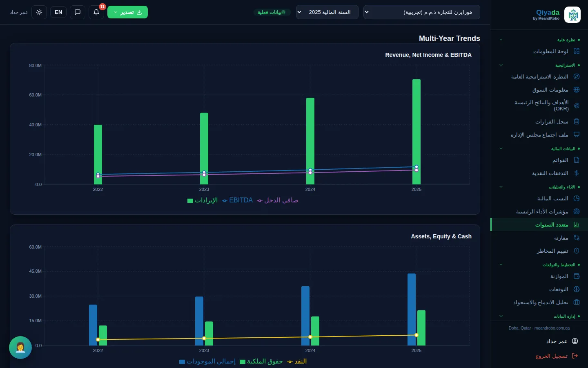Click the market intelligence globe icon

[577, 90]
